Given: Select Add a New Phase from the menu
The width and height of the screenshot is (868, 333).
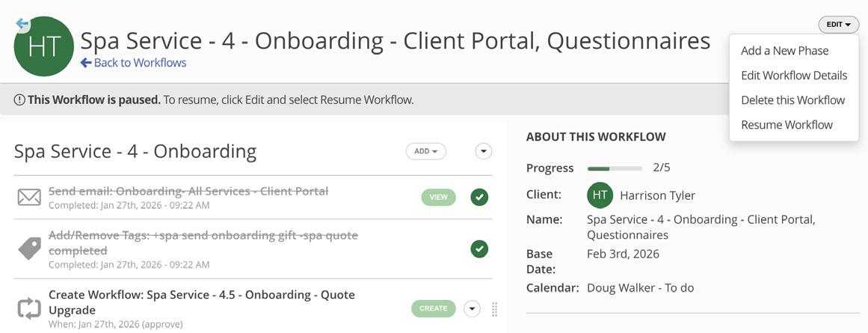Looking at the screenshot, I should point(784,51).
